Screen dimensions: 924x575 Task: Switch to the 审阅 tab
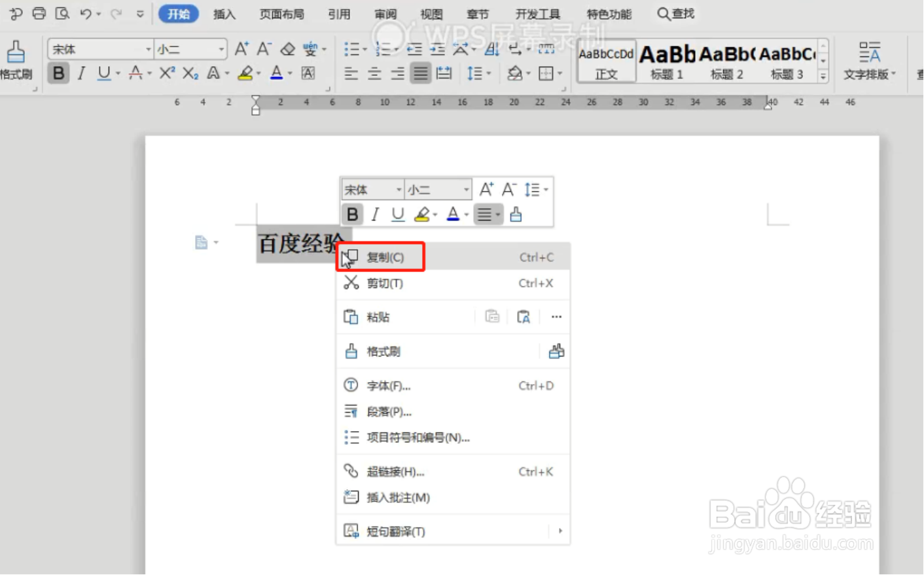pos(385,14)
